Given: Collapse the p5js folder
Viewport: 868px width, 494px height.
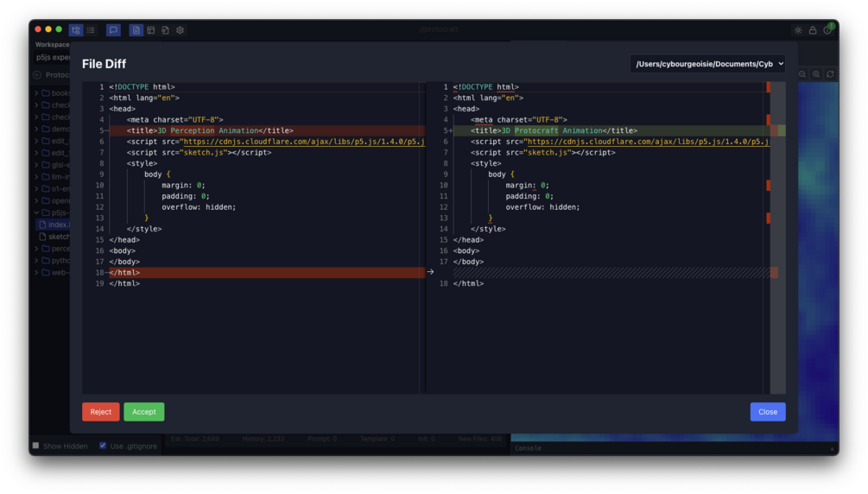Looking at the screenshot, I should click(x=36, y=212).
